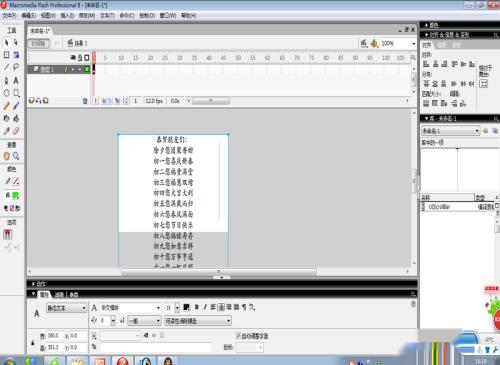The height and width of the screenshot is (365, 500).
Task: Click the Scene 1 label
Action: [x=81, y=43]
